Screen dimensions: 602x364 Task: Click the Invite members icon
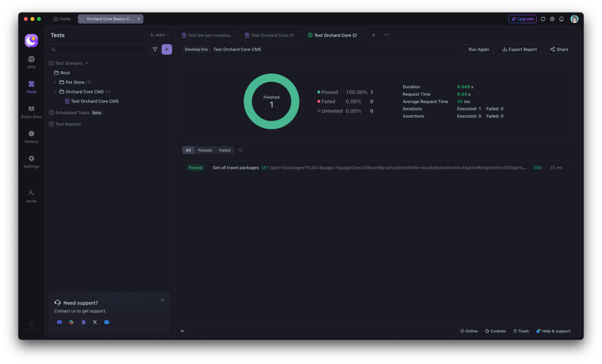click(x=31, y=196)
